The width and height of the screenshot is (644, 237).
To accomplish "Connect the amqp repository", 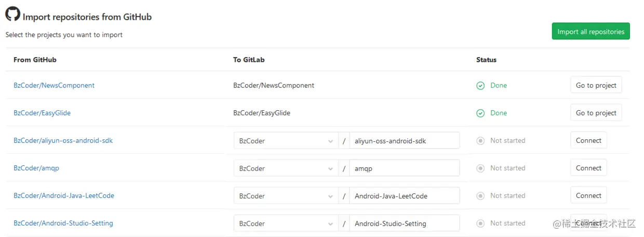I will click(588, 168).
